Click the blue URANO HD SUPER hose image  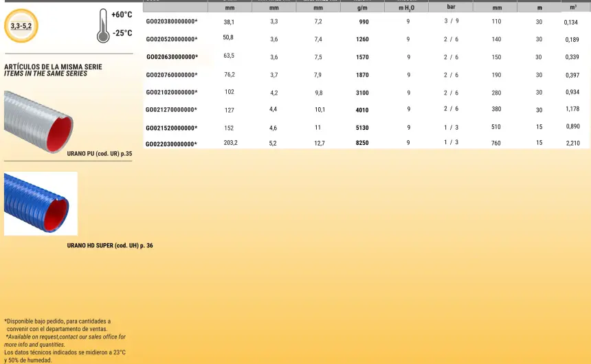(x=41, y=203)
